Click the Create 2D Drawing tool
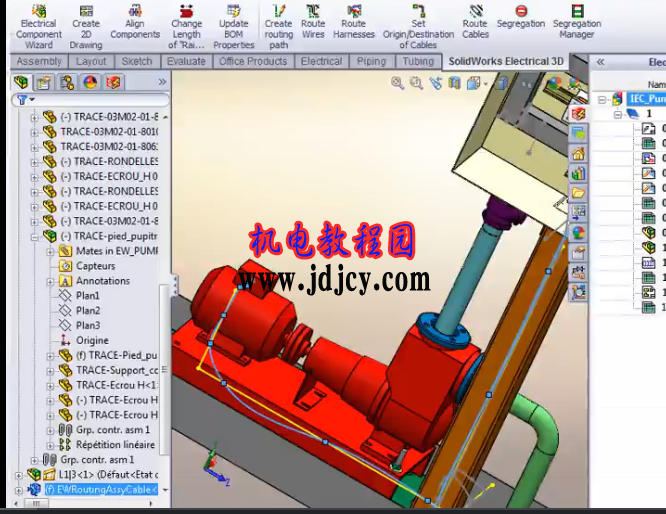 [86, 26]
